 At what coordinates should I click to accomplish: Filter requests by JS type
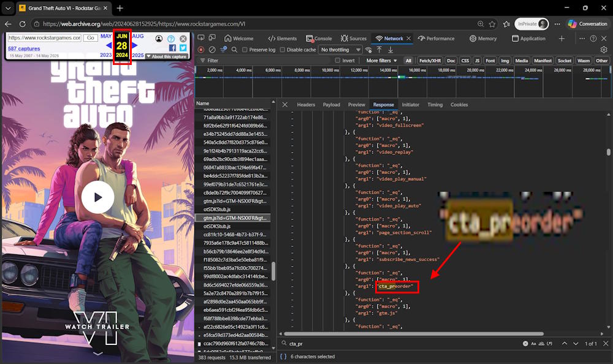(477, 61)
